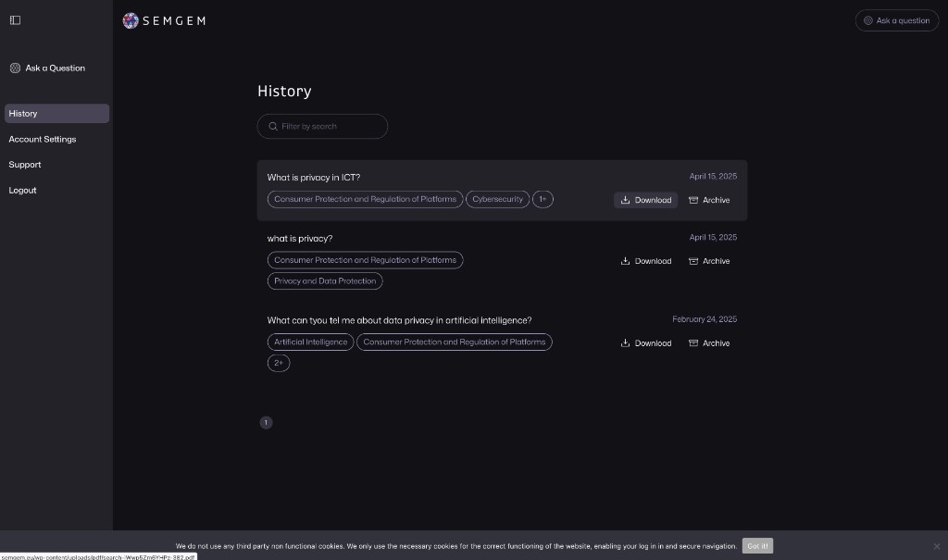The width and height of the screenshot is (948, 560).
Task: Archive "What is privacy in ICT?" entry
Action: 709,200
